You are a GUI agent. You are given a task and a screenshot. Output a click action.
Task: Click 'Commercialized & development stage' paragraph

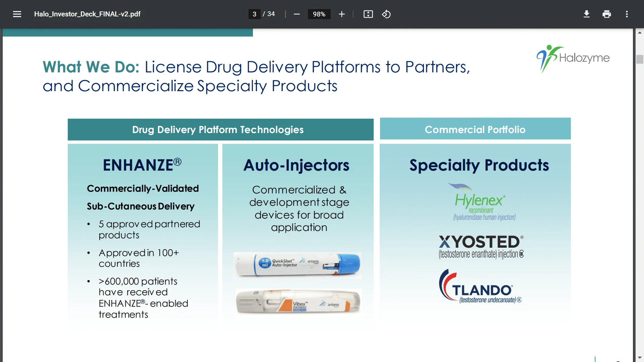299,208
